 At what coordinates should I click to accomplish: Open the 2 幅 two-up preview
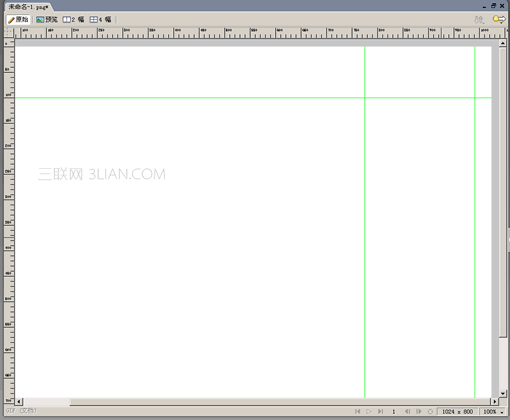74,20
